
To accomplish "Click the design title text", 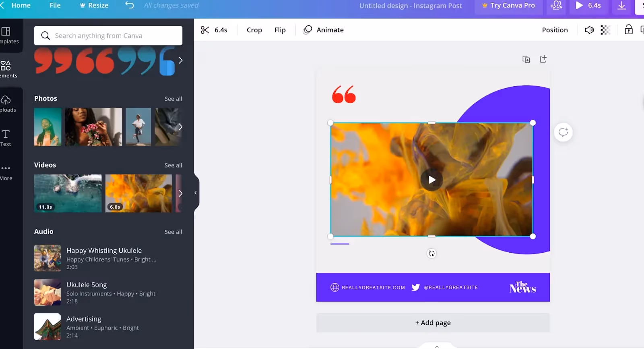I will pyautogui.click(x=411, y=6).
